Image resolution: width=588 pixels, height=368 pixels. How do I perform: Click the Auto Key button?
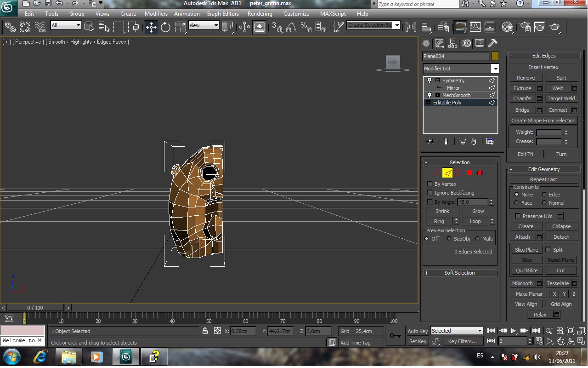[x=418, y=331]
